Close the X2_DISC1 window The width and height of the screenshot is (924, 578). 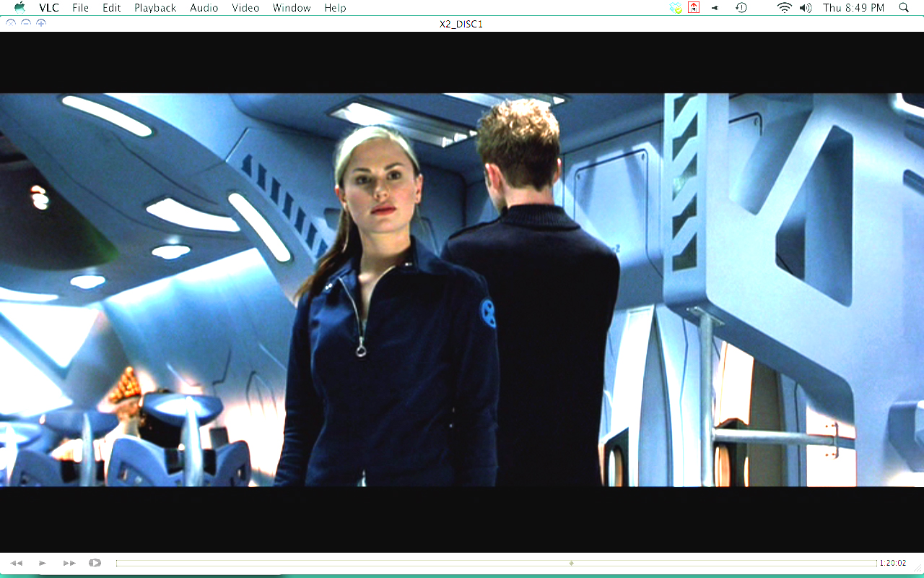pos(10,23)
